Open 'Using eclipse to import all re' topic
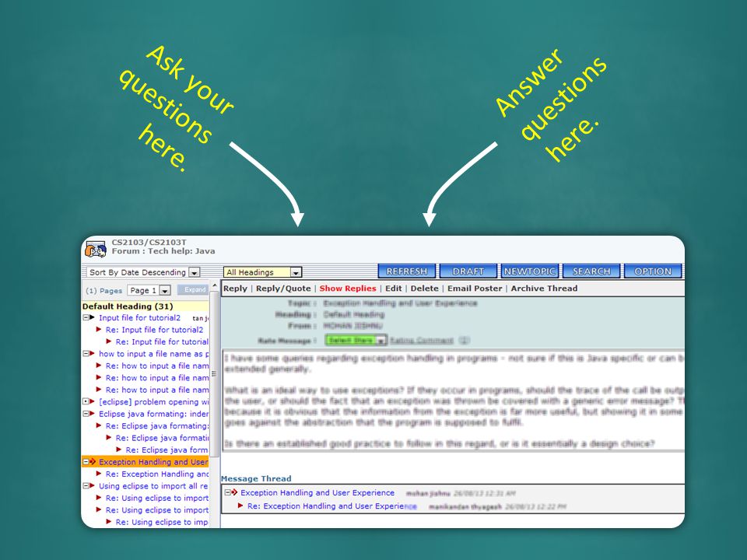The width and height of the screenshot is (747, 560). pos(153,486)
